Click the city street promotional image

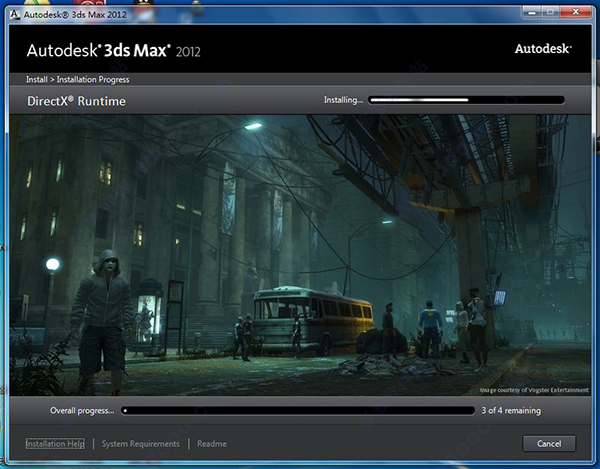[x=300, y=255]
